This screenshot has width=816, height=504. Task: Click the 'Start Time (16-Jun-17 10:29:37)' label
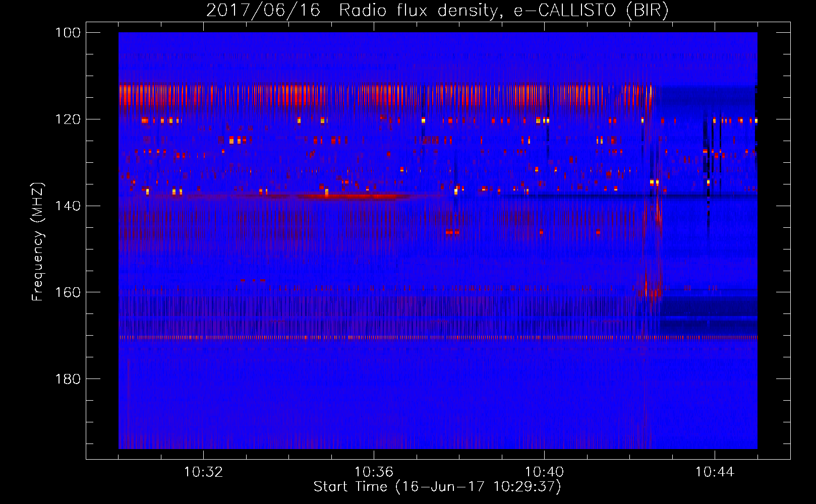point(437,487)
